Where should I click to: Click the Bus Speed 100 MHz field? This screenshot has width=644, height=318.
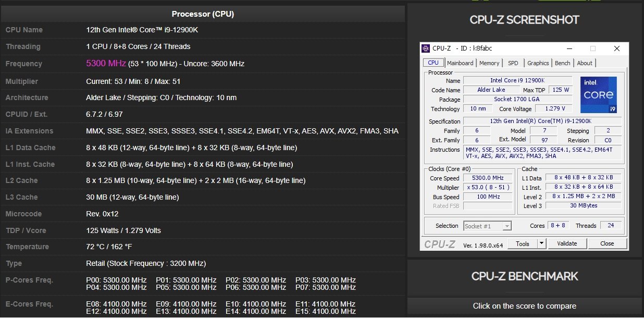coord(488,197)
